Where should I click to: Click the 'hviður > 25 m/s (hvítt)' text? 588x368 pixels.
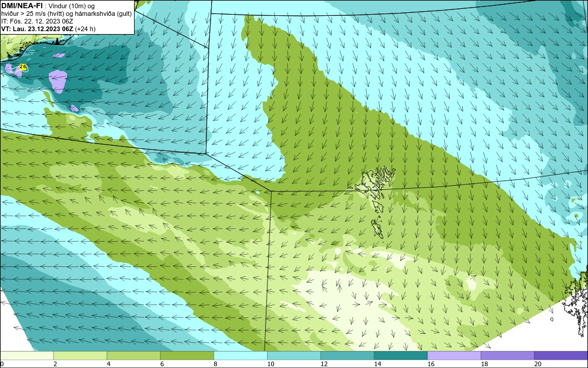[x=32, y=14]
